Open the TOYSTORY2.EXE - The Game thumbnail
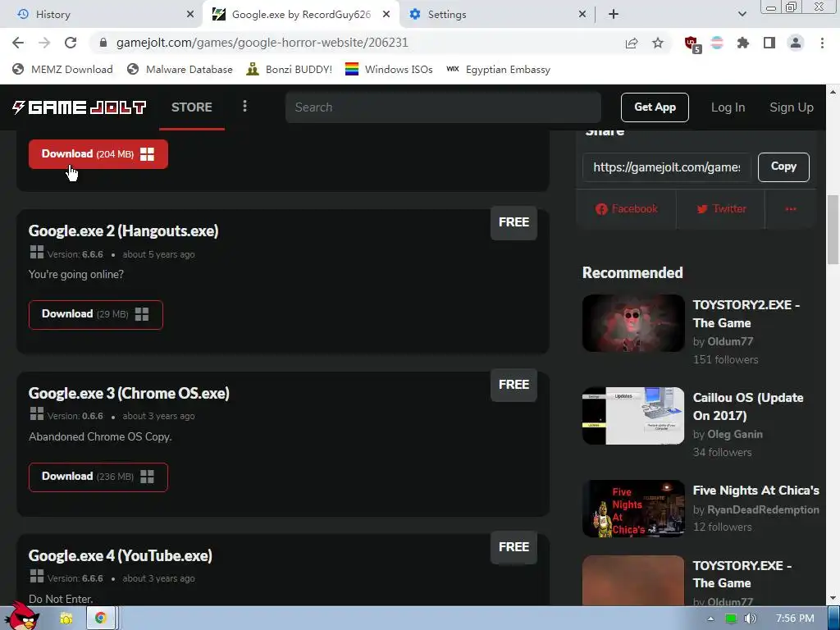Screen dimensions: 840x630 click(x=633, y=323)
